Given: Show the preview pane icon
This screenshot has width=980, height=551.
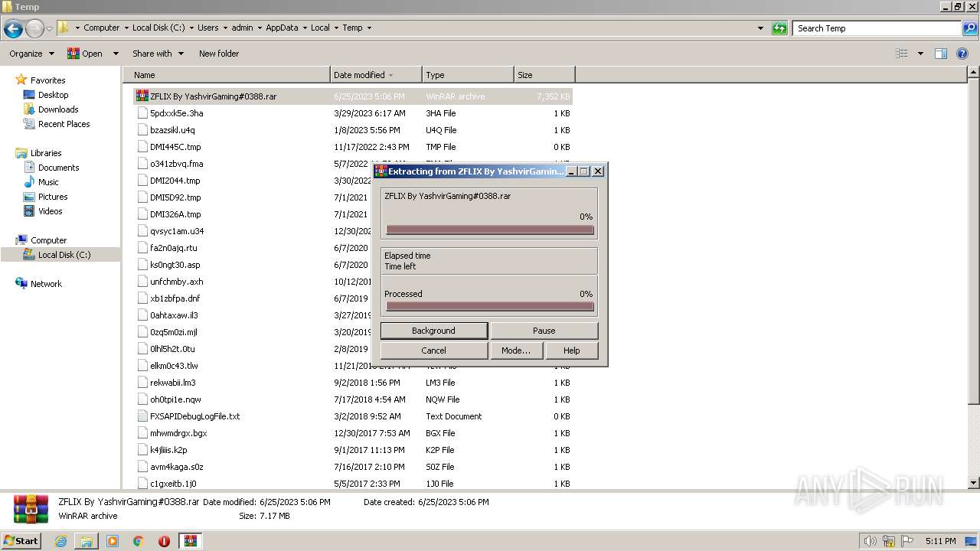Looking at the screenshot, I should pyautogui.click(x=941, y=54).
